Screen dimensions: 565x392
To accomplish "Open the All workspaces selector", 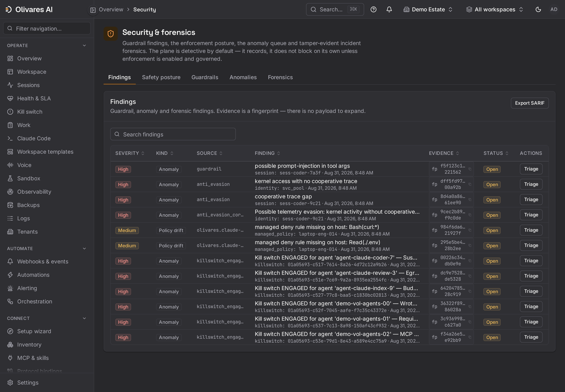I will click(495, 10).
